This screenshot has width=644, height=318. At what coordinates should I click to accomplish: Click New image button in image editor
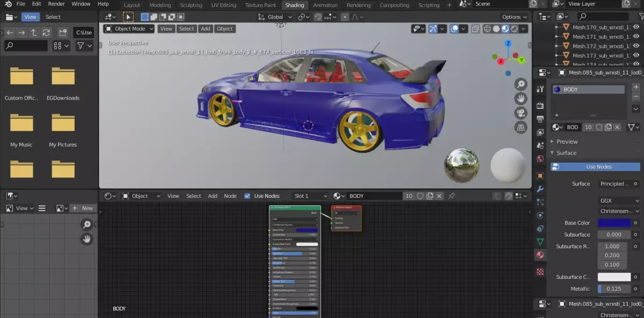(x=83, y=208)
